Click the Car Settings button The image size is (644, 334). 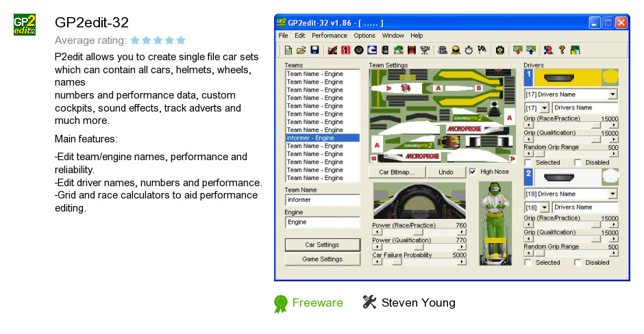(323, 245)
